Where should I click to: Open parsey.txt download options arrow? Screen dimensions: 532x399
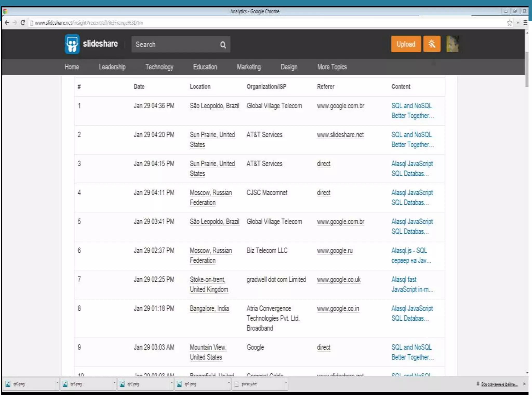[x=286, y=383]
